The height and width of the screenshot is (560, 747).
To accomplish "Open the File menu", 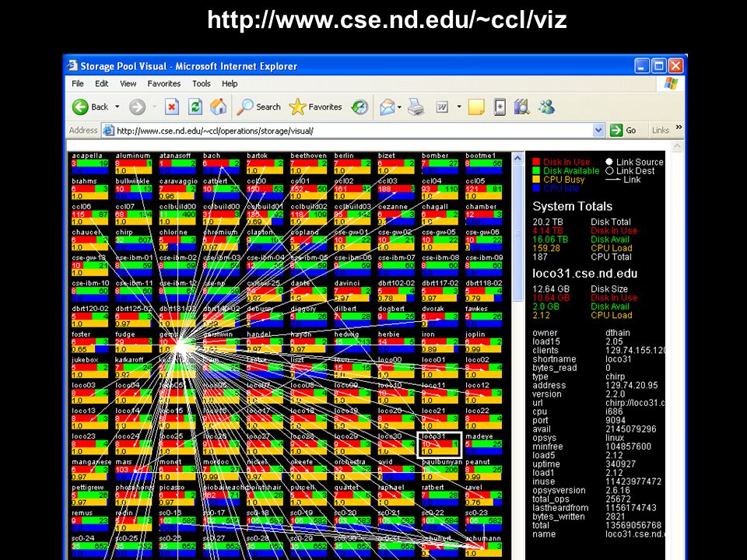I will pyautogui.click(x=78, y=83).
